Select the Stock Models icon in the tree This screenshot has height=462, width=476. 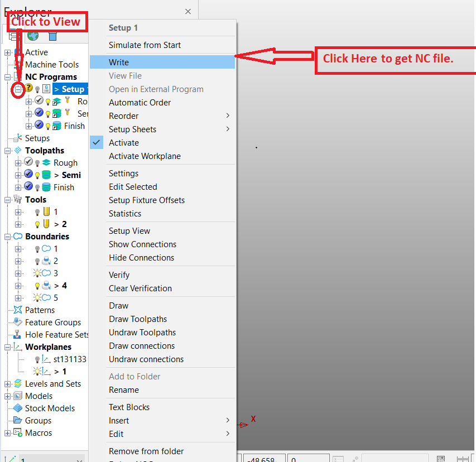coord(18,408)
